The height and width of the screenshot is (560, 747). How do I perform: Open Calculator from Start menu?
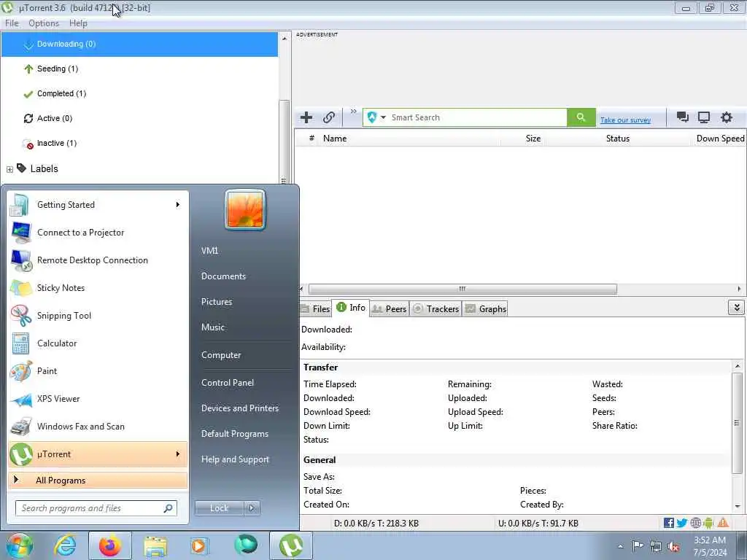coord(98,343)
